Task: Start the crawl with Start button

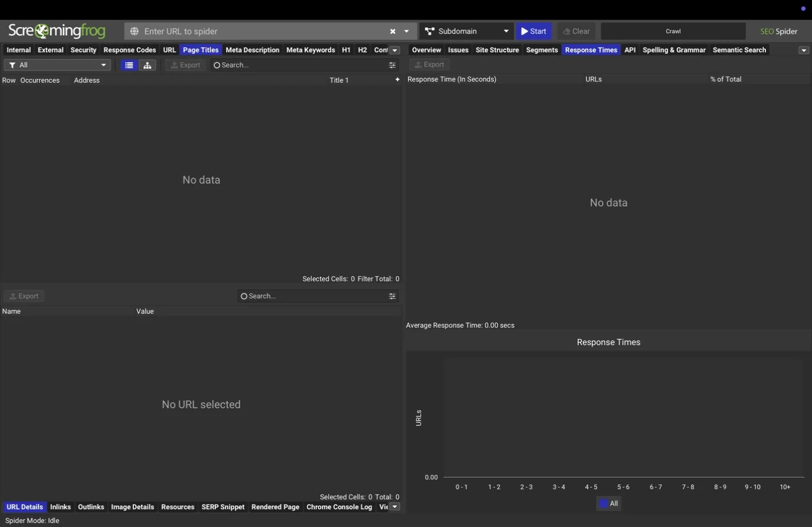Action: coord(534,31)
